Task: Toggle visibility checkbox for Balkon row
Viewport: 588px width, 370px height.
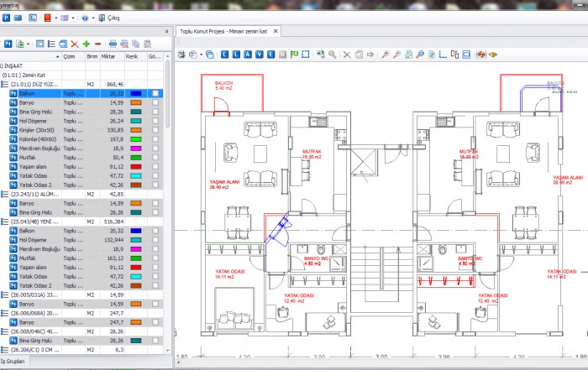Action: click(155, 93)
